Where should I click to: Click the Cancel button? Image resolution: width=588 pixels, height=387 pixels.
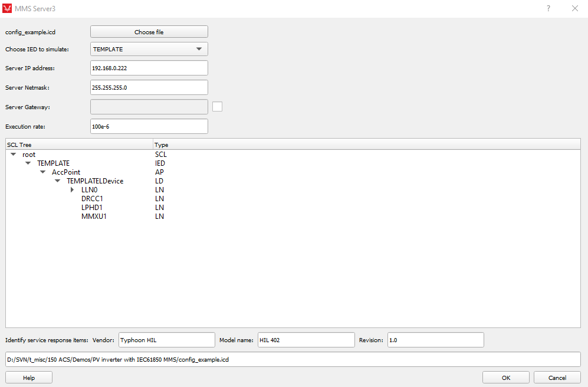coord(557,378)
